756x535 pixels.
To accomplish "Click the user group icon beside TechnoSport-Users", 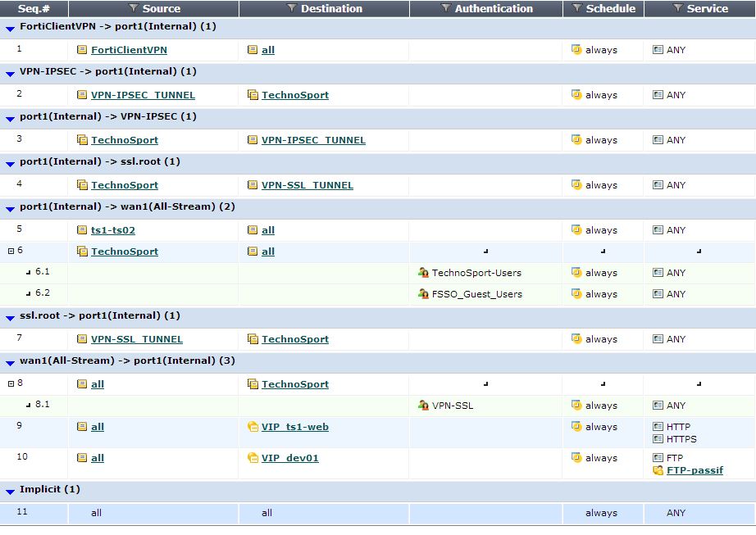I will [421, 272].
